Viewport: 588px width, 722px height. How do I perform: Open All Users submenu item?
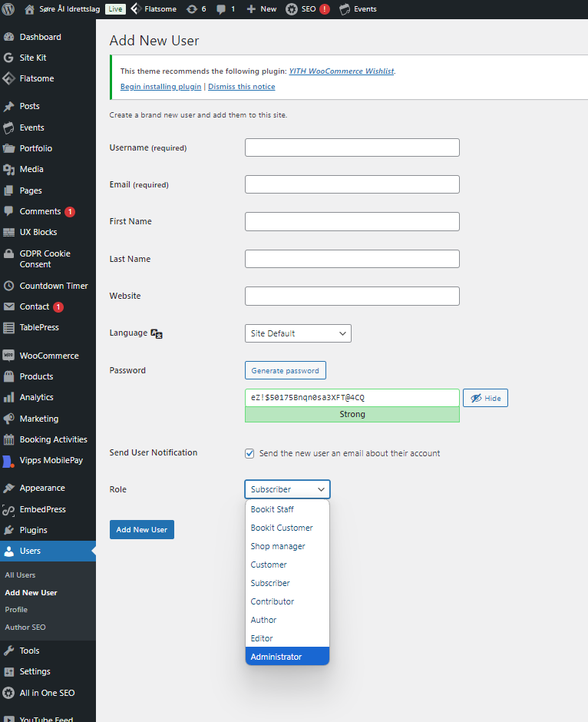(x=20, y=575)
